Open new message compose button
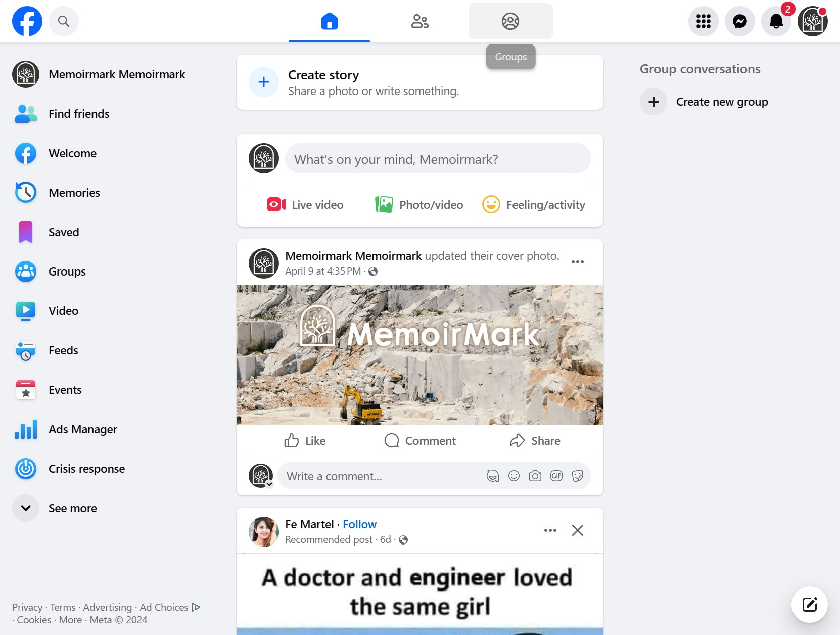 click(x=810, y=605)
